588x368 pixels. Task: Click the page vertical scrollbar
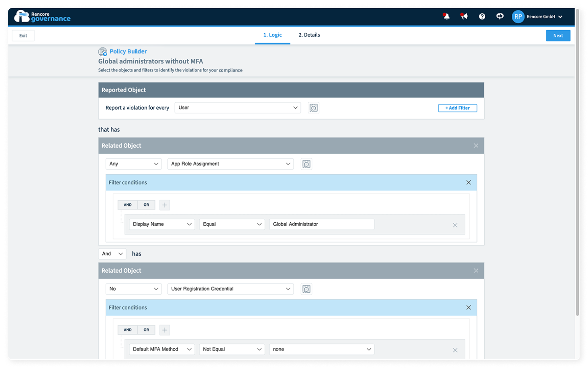coord(578,163)
